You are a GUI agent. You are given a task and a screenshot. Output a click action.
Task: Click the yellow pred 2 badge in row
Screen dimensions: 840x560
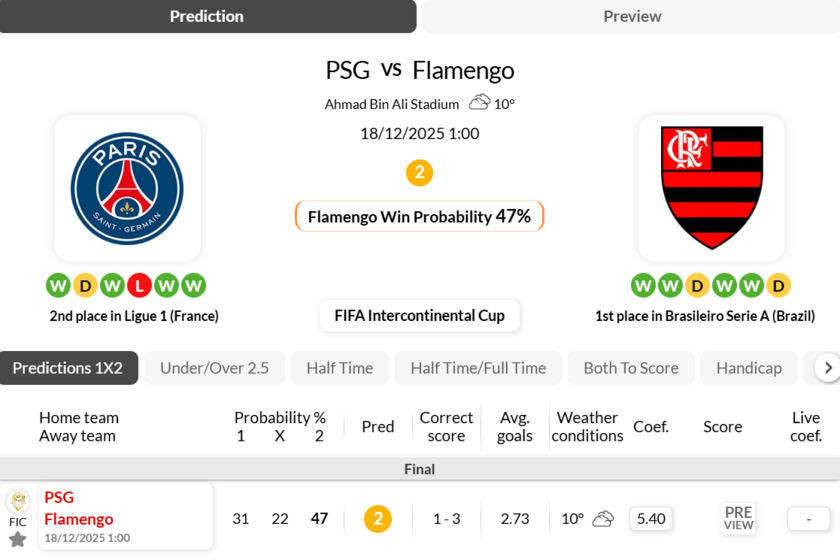pos(377,519)
